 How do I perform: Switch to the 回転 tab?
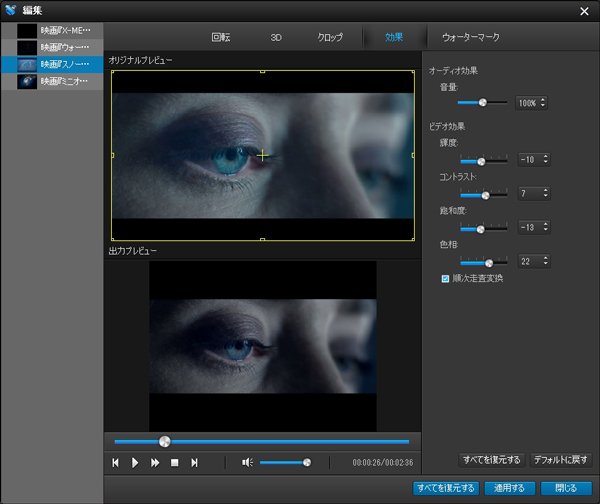pos(221,37)
